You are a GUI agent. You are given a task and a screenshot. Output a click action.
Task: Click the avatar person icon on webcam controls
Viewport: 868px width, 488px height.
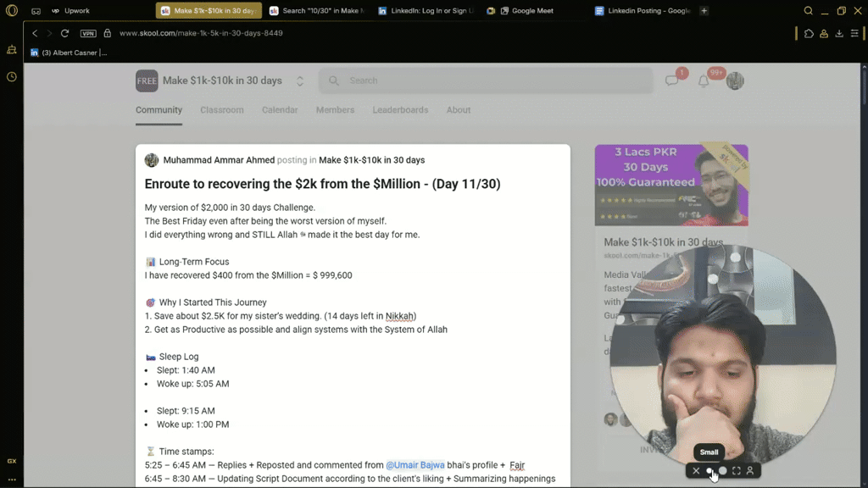(750, 471)
